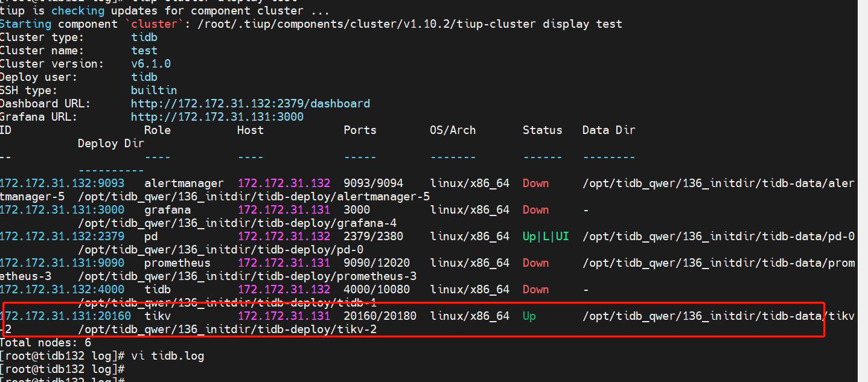Click the OS/Arch column header
The height and width of the screenshot is (382, 868).
point(453,130)
